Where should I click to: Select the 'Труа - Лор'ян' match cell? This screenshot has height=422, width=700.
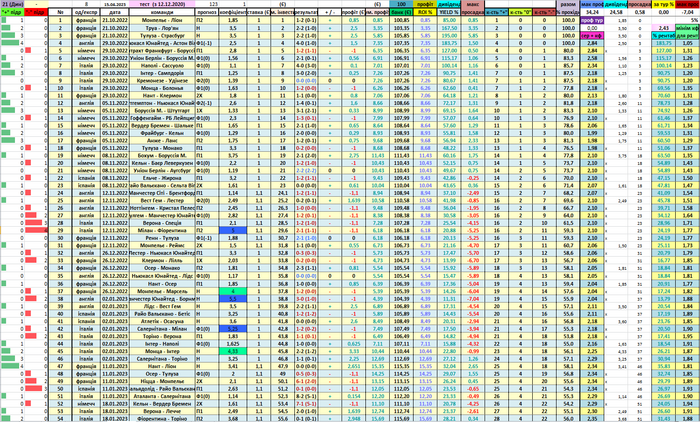click(162, 28)
